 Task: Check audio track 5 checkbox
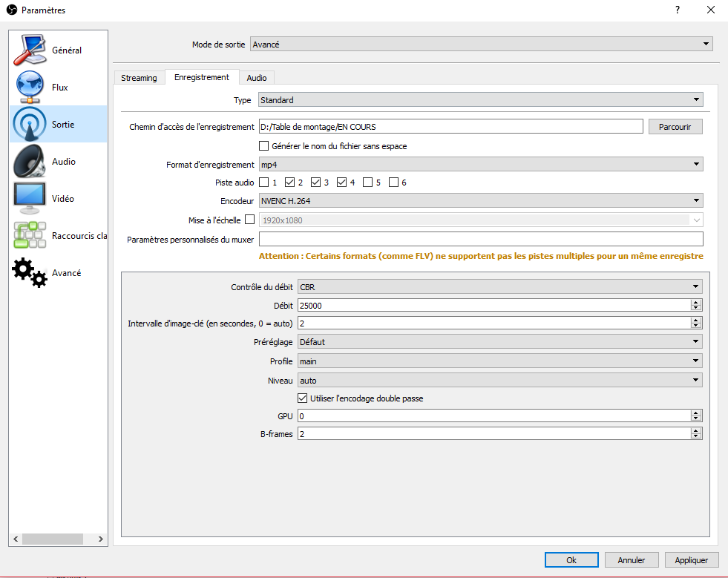368,182
